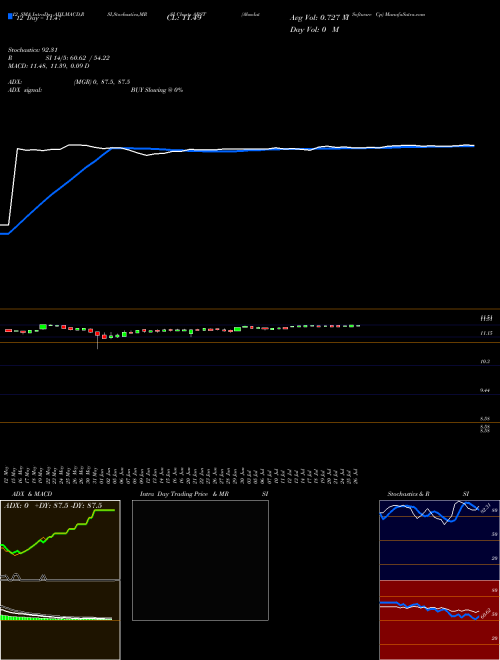Click the 'ADX: 0 +DY: 87.5 -DY: 87.5' header

click(53, 506)
